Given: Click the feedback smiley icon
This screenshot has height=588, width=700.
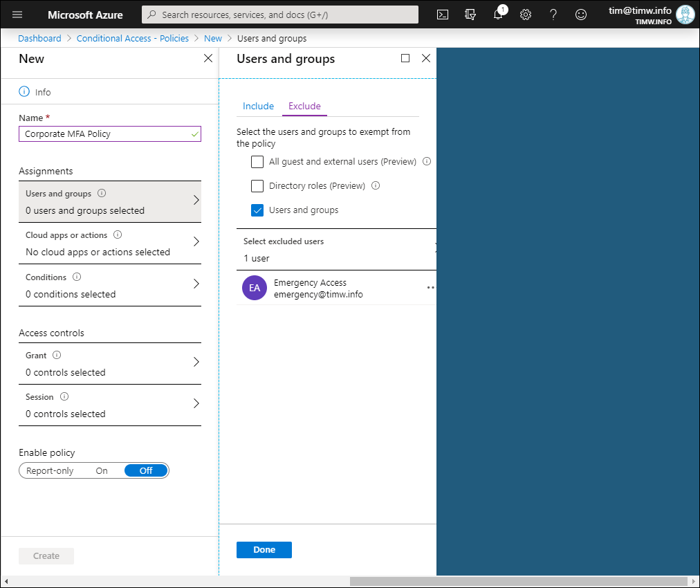Looking at the screenshot, I should (581, 15).
